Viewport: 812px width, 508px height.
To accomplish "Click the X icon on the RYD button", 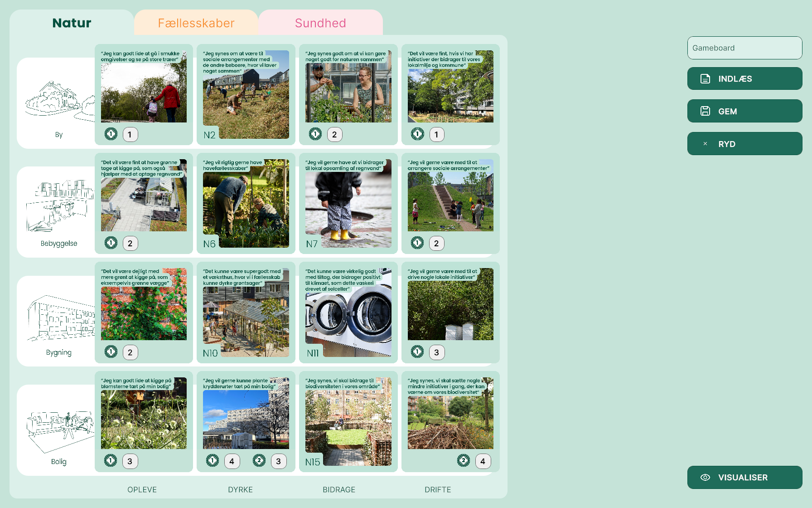I will (x=705, y=144).
